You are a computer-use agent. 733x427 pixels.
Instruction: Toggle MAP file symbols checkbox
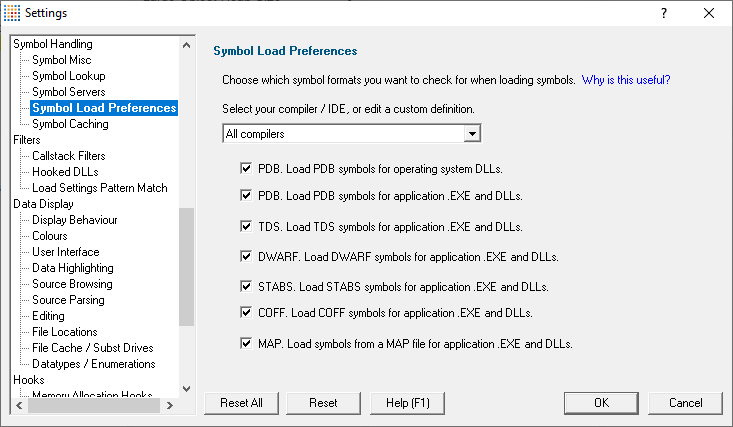coord(246,343)
